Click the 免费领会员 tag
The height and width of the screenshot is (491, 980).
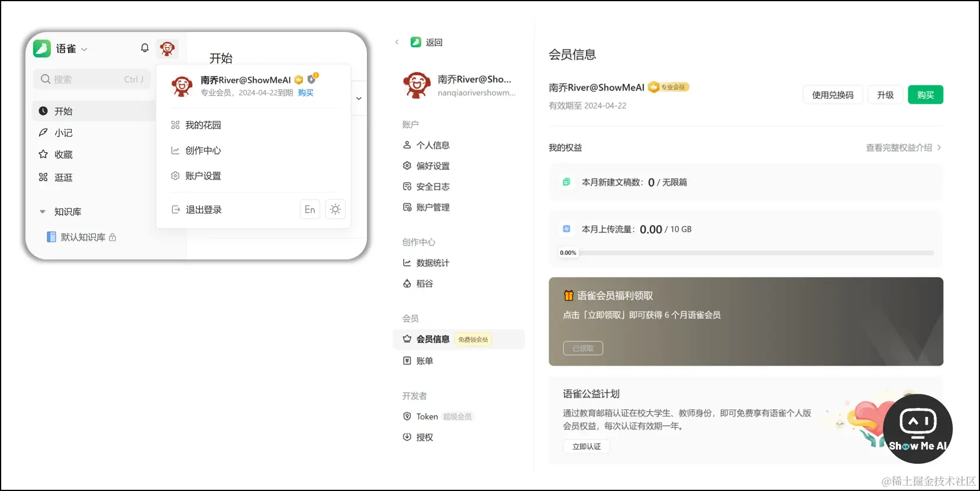(473, 340)
